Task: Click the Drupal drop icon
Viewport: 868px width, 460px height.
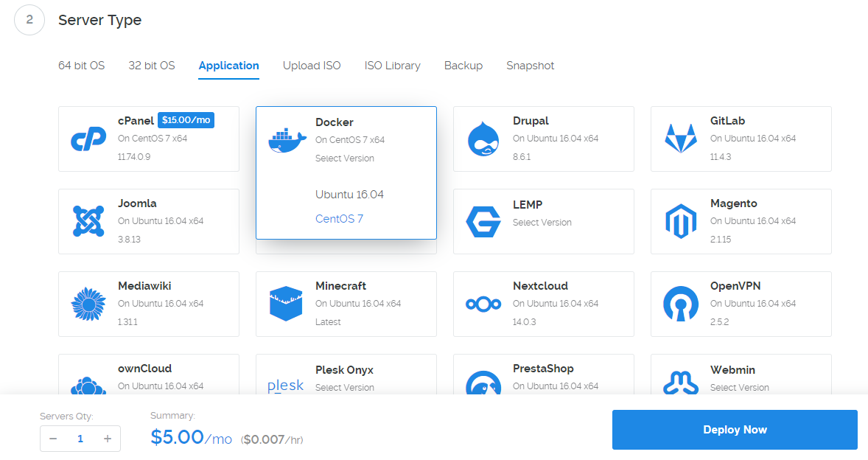Action: point(483,139)
